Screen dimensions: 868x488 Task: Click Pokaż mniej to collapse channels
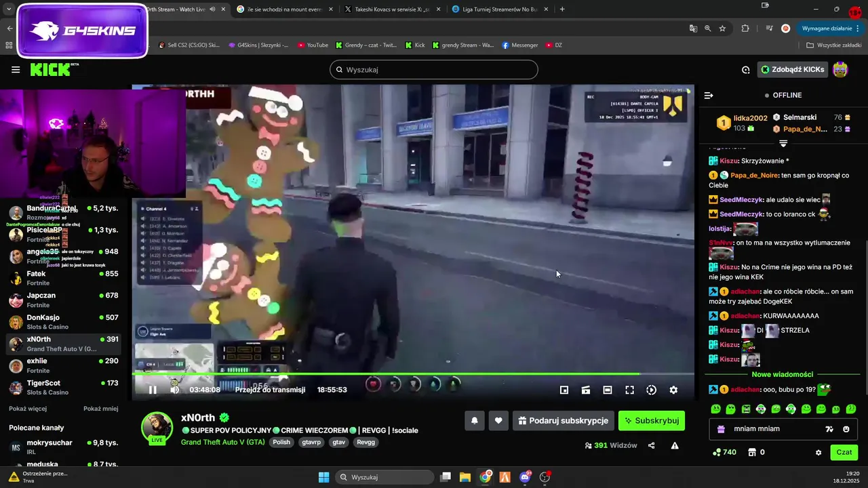pyautogui.click(x=101, y=409)
